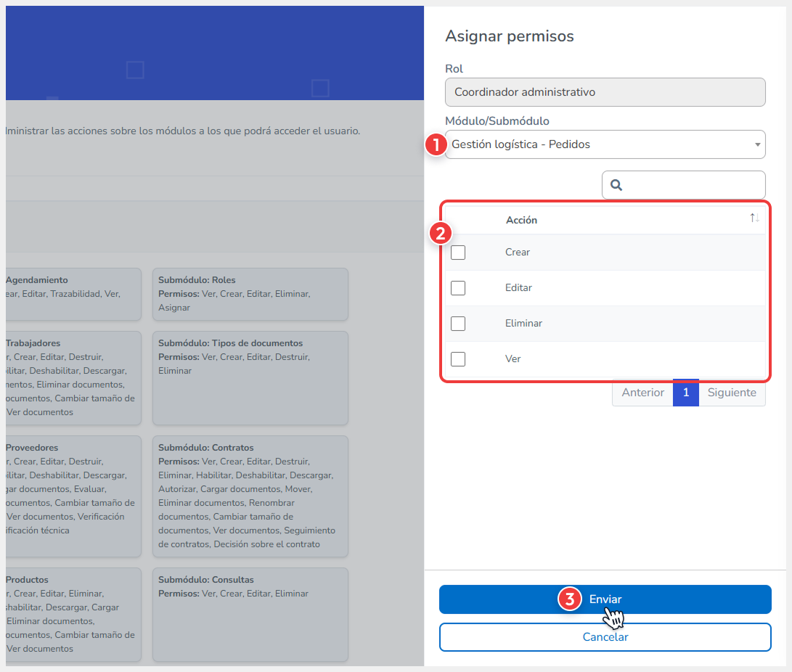Focus the action search text field
The width and height of the screenshot is (792, 672).
[692, 185]
